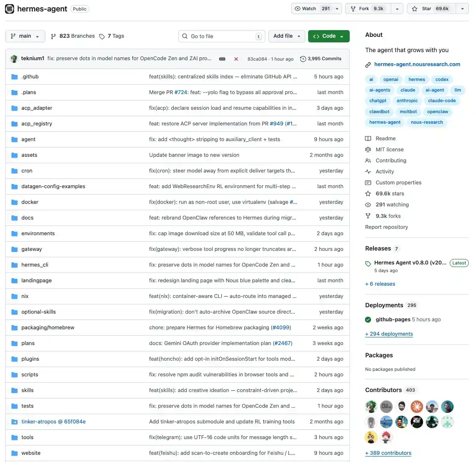Click the failed status X icon on latest commit

click(x=236, y=59)
